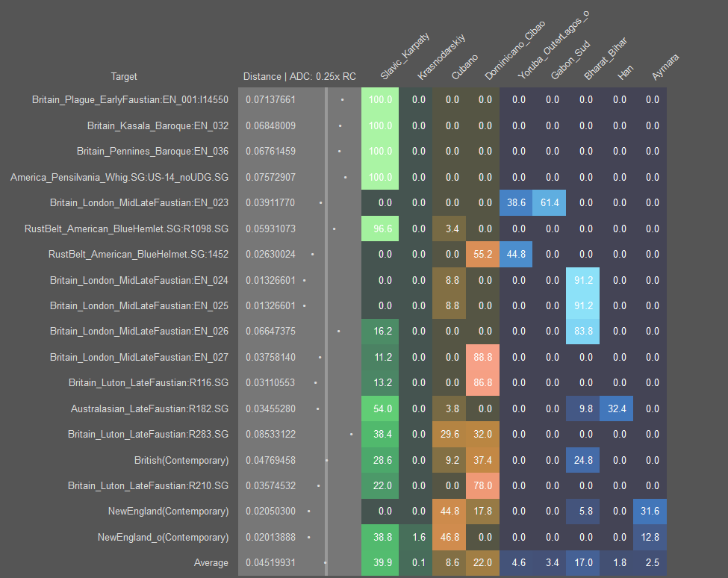Click row label NewEngland(Contemporary)
Viewport: 728px width, 578px height.
[169, 512]
